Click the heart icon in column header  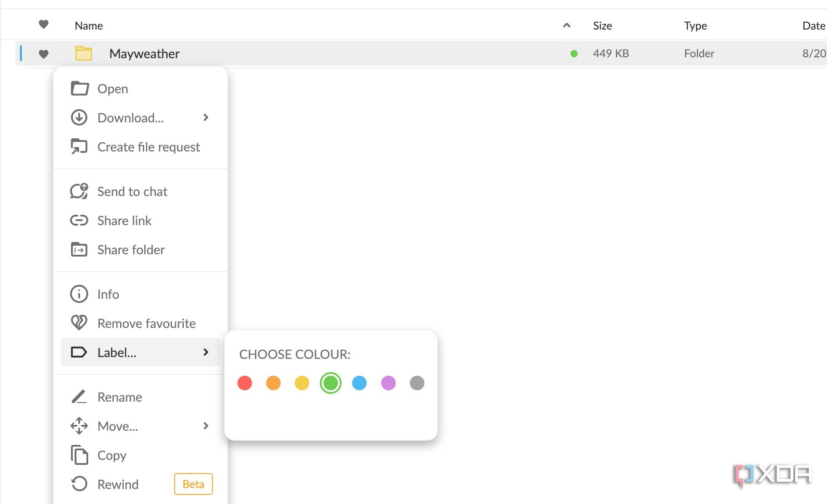pyautogui.click(x=44, y=24)
